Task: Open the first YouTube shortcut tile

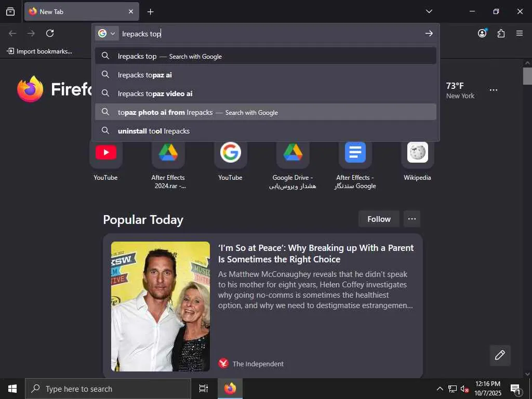Action: (106, 161)
